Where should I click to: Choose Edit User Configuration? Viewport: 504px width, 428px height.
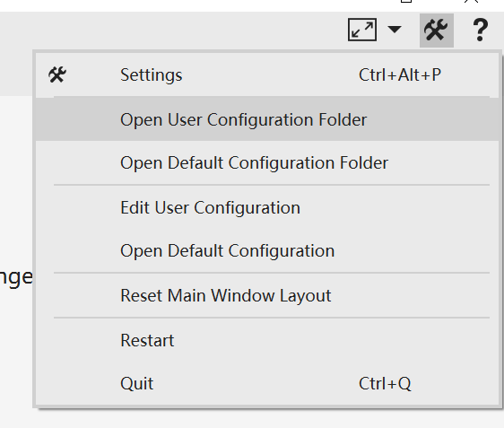pos(267,207)
